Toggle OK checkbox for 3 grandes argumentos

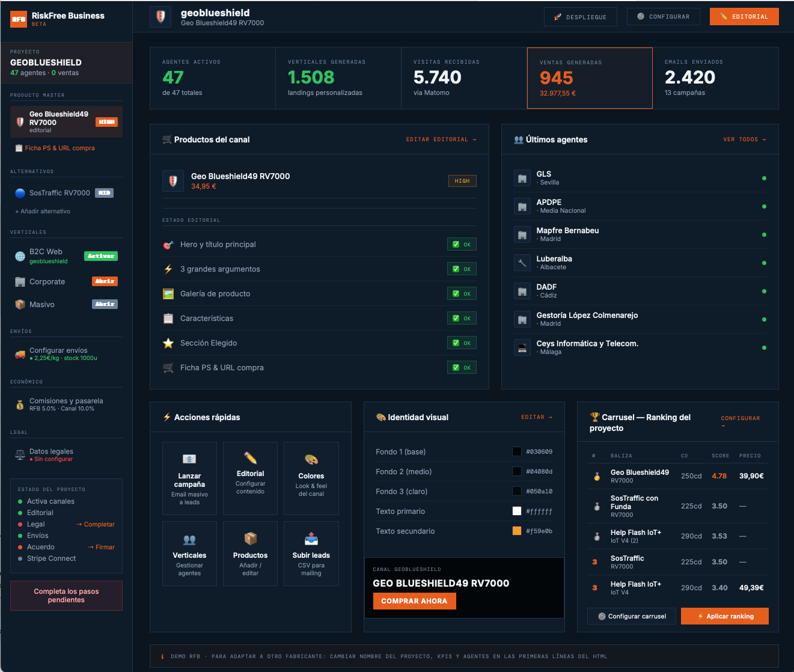[x=462, y=269]
